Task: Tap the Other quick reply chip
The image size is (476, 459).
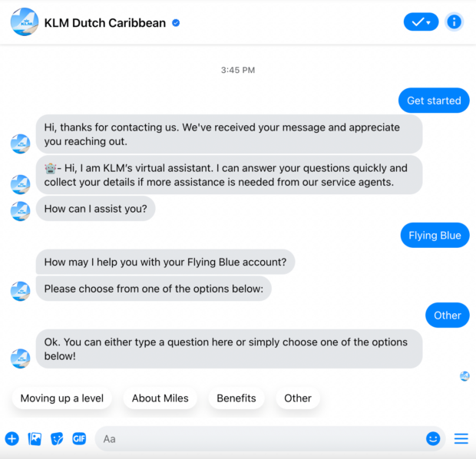Action: coord(298,398)
